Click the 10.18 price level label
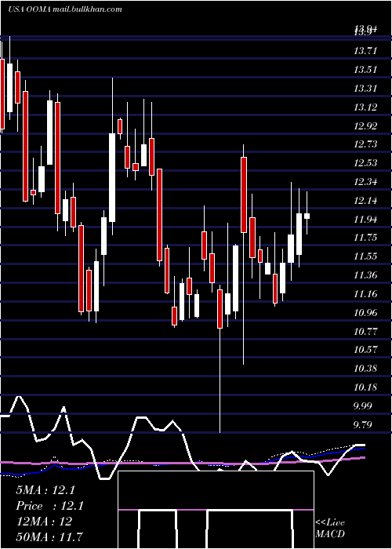392x549 pixels. (365, 387)
